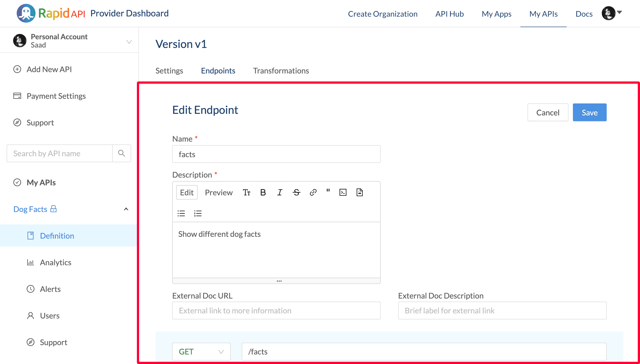Switch to the Transformations tab

[x=281, y=71]
